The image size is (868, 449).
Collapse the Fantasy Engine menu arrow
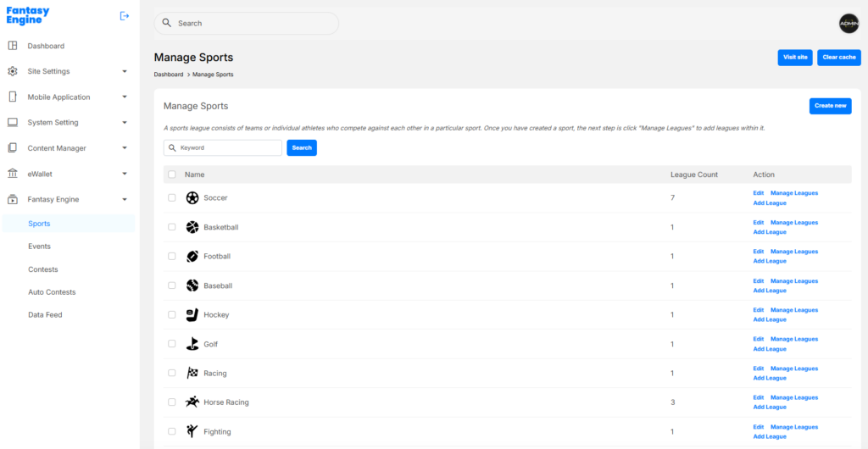[125, 200]
